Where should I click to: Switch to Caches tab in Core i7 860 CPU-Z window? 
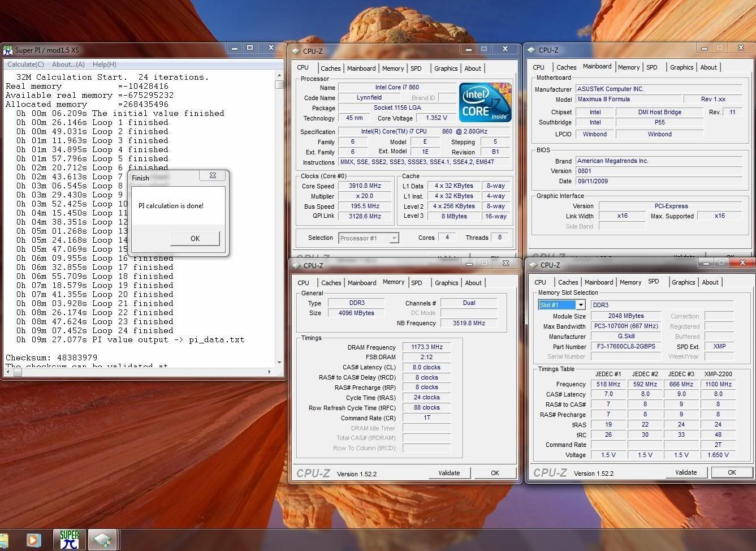pyautogui.click(x=330, y=68)
